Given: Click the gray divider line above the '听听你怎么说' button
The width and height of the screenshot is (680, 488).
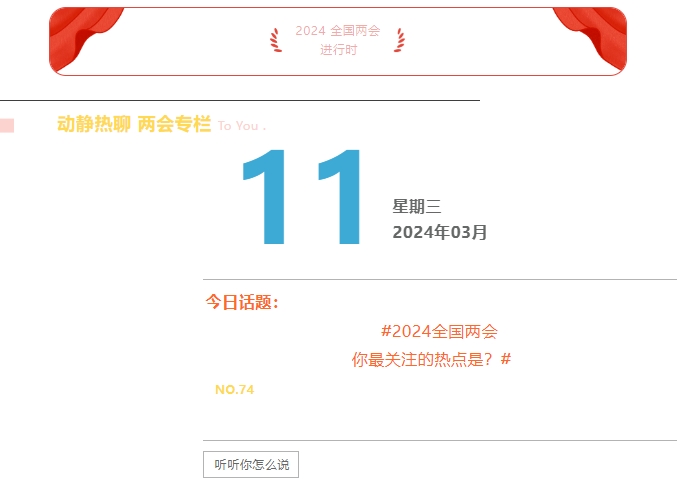Looking at the screenshot, I should [x=439, y=440].
